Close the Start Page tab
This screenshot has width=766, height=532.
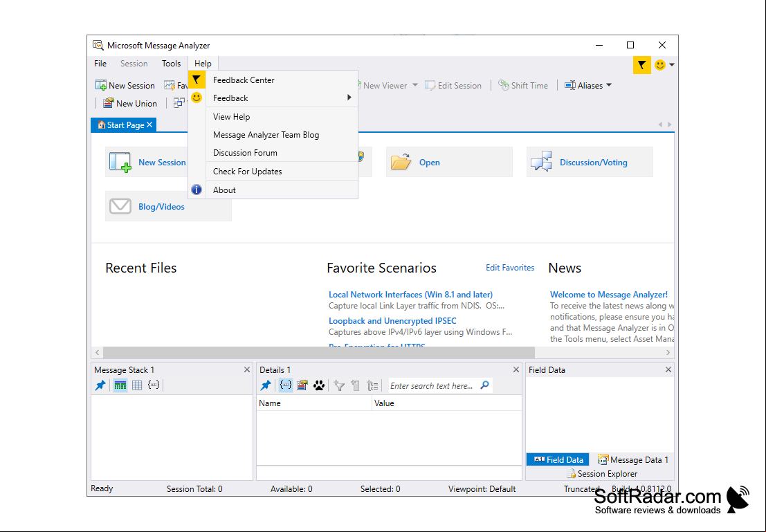click(x=150, y=125)
